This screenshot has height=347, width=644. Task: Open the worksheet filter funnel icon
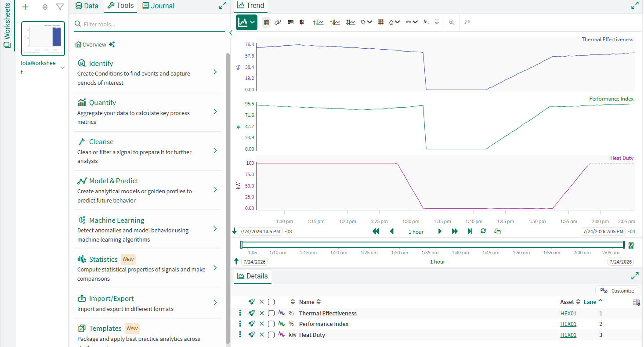(x=60, y=7)
